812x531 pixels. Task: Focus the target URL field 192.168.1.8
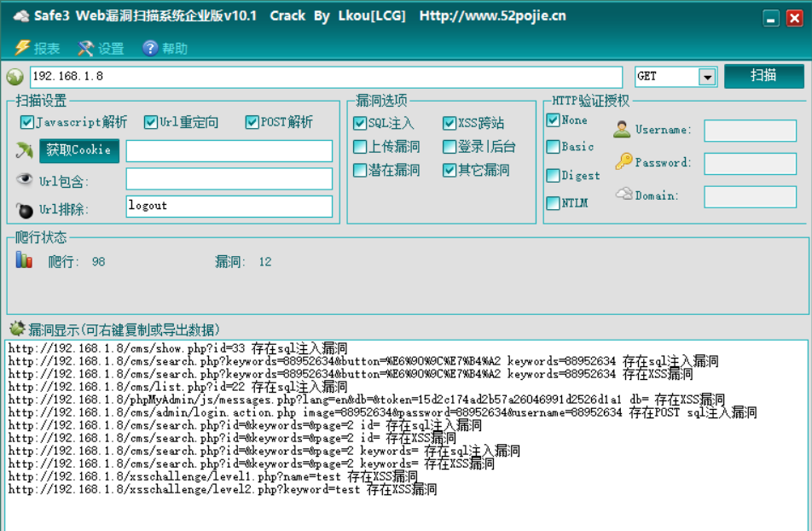coord(326,77)
